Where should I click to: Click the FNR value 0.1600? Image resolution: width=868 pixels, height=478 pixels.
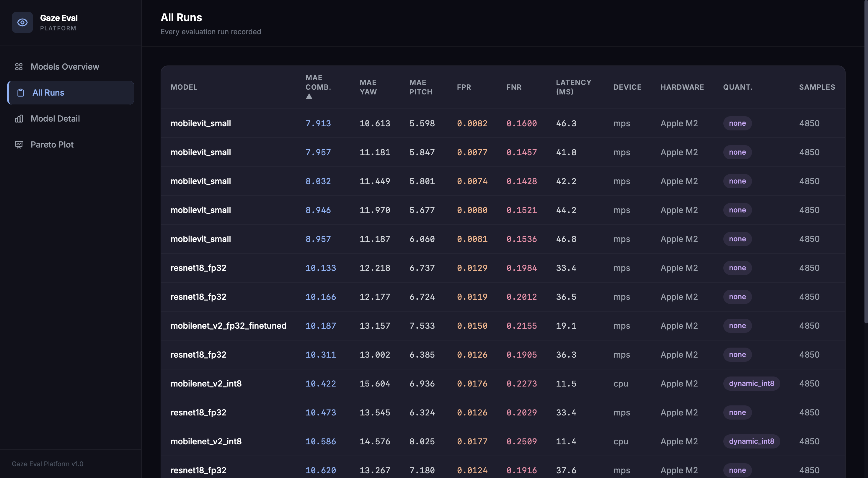click(x=522, y=124)
